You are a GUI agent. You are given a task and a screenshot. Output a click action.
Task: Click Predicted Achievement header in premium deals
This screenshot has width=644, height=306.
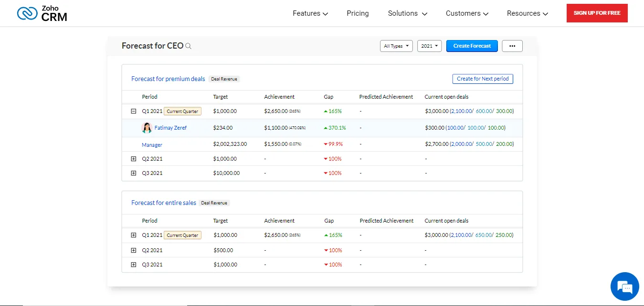[386, 97]
